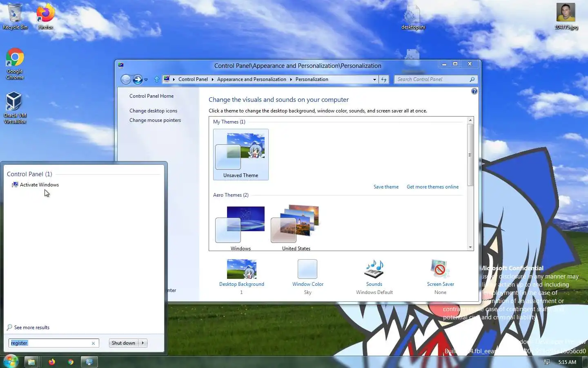Click Change mouse pointers link
The image size is (588, 368).
(x=155, y=120)
